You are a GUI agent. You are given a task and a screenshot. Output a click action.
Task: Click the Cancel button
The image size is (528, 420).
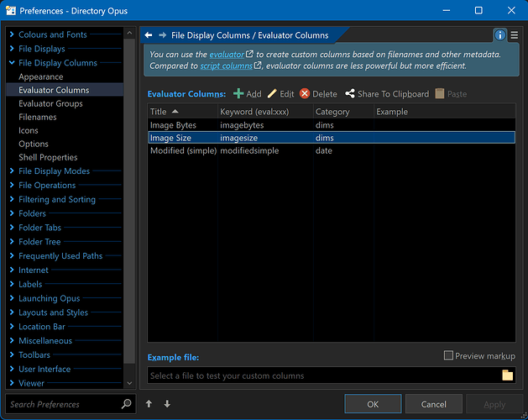click(x=433, y=404)
